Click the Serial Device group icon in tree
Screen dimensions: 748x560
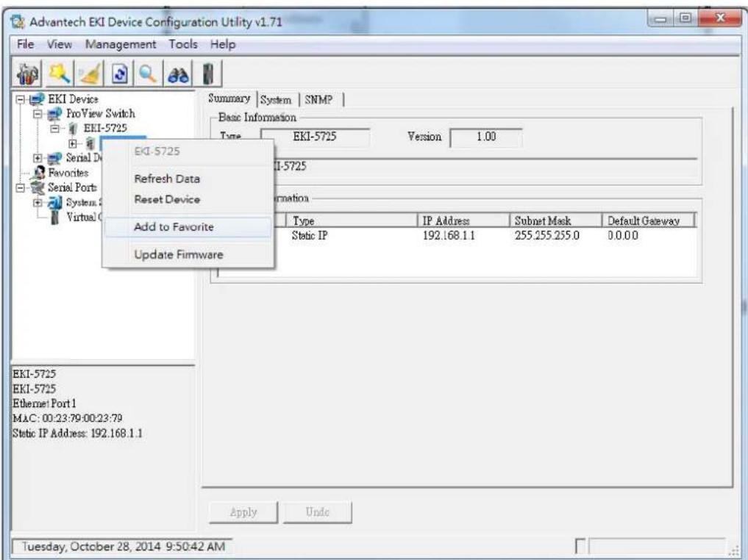pyautogui.click(x=55, y=158)
